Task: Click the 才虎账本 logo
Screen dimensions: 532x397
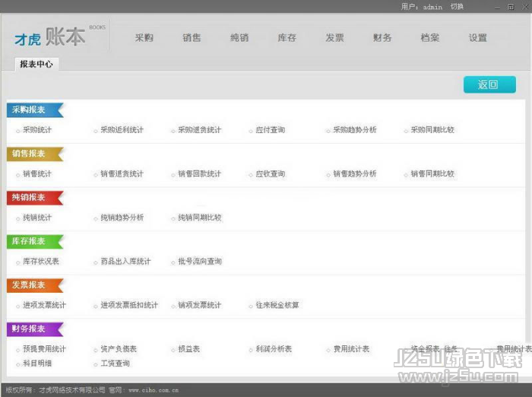Action: pos(60,37)
